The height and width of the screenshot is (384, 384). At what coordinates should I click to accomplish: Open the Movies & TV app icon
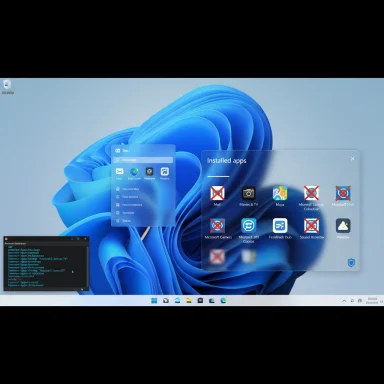click(x=249, y=193)
